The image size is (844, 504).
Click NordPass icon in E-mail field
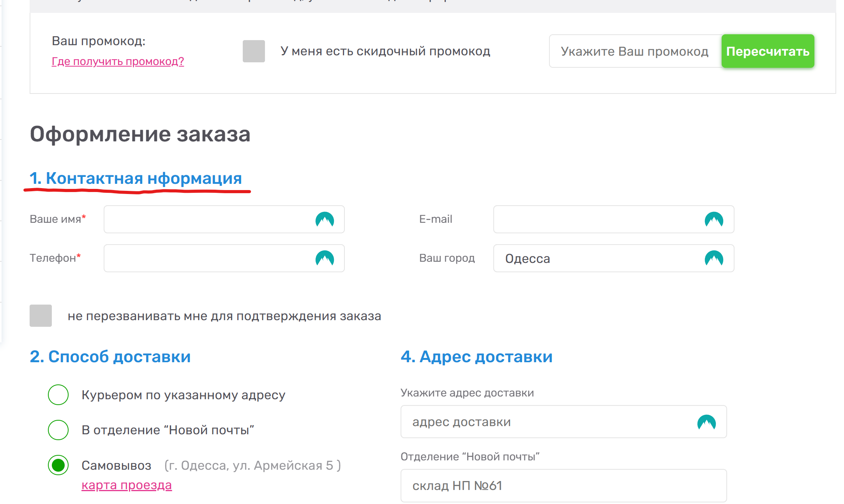pos(714,220)
